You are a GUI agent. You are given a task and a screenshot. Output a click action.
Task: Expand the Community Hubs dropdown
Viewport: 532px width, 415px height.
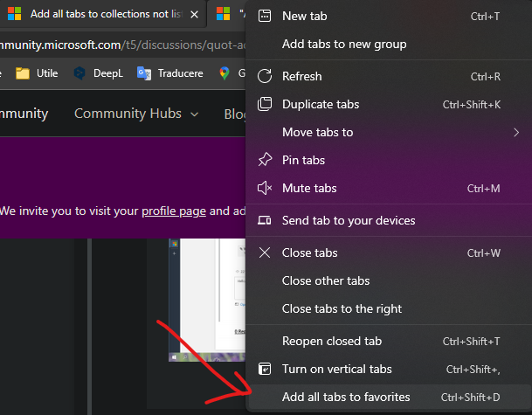[x=136, y=114]
